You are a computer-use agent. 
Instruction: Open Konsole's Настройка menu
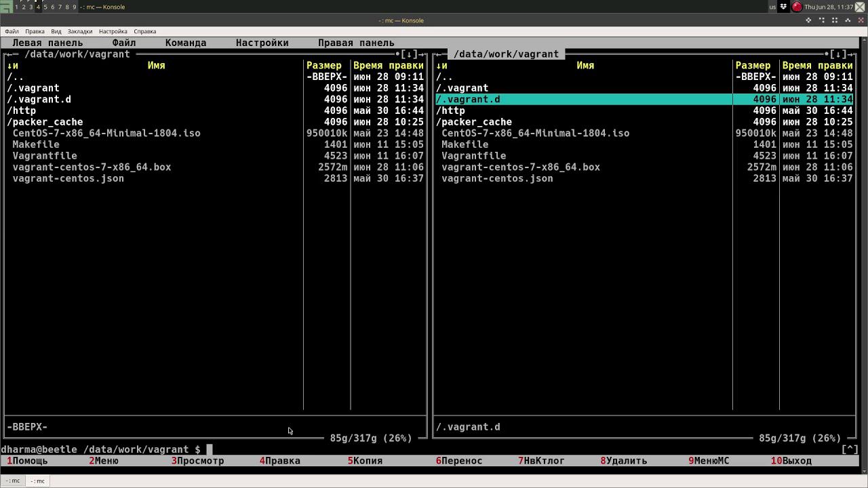(113, 31)
